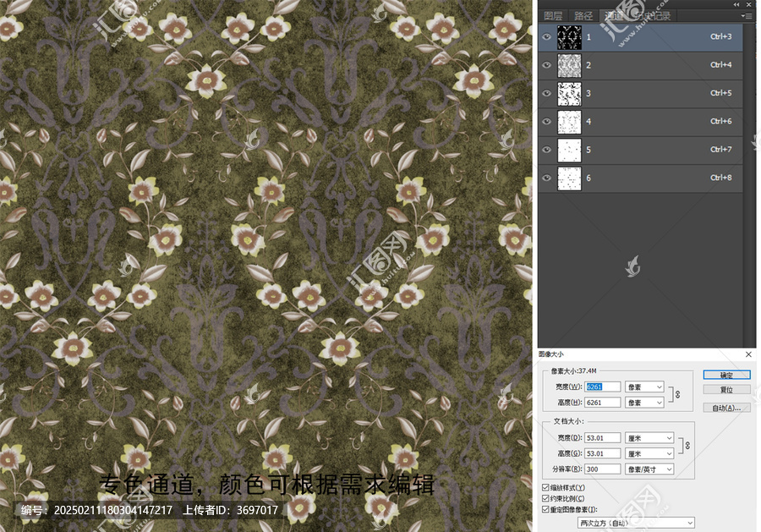
Task: Toggle visibility eye of channel 6
Action: click(x=546, y=178)
